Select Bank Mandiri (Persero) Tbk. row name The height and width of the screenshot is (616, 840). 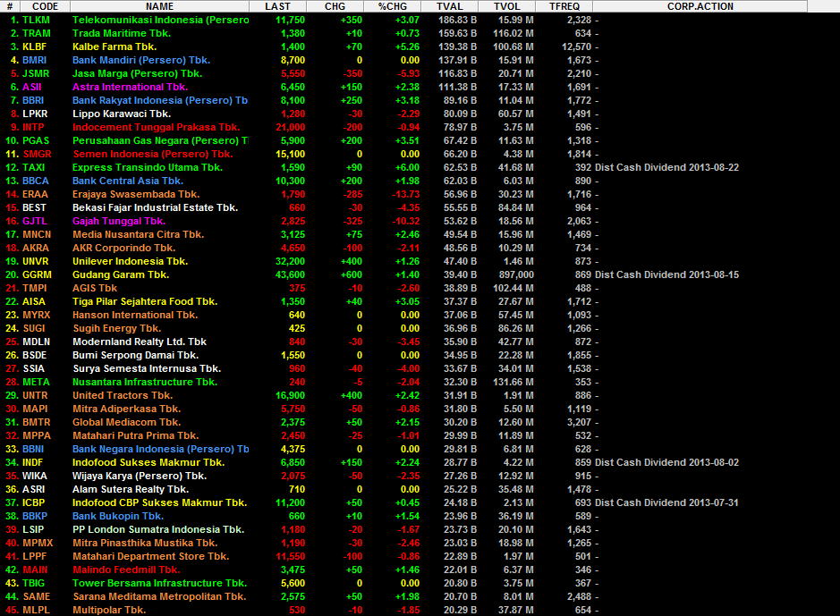coord(140,60)
